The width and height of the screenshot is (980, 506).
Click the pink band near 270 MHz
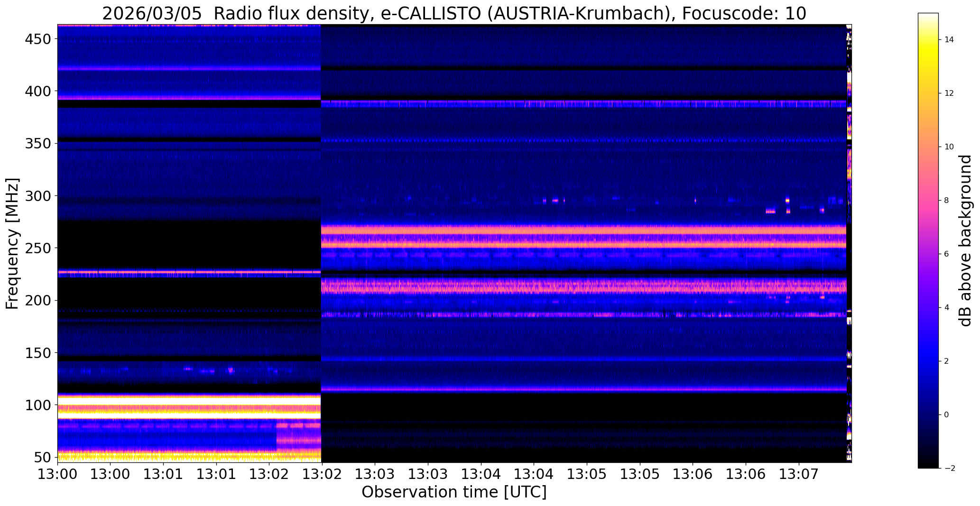click(583, 230)
